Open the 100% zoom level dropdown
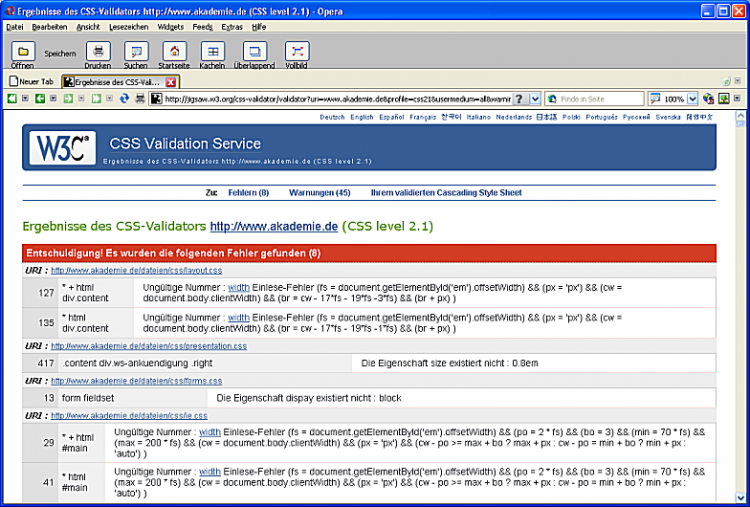750x507 pixels. pyautogui.click(x=692, y=99)
